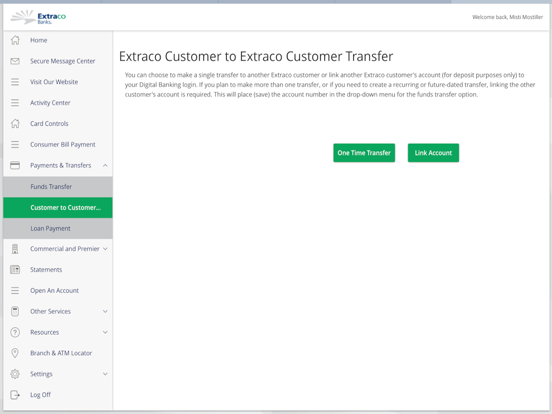Click the Open An Account list icon
Viewport: 552px width, 414px height.
15,290
